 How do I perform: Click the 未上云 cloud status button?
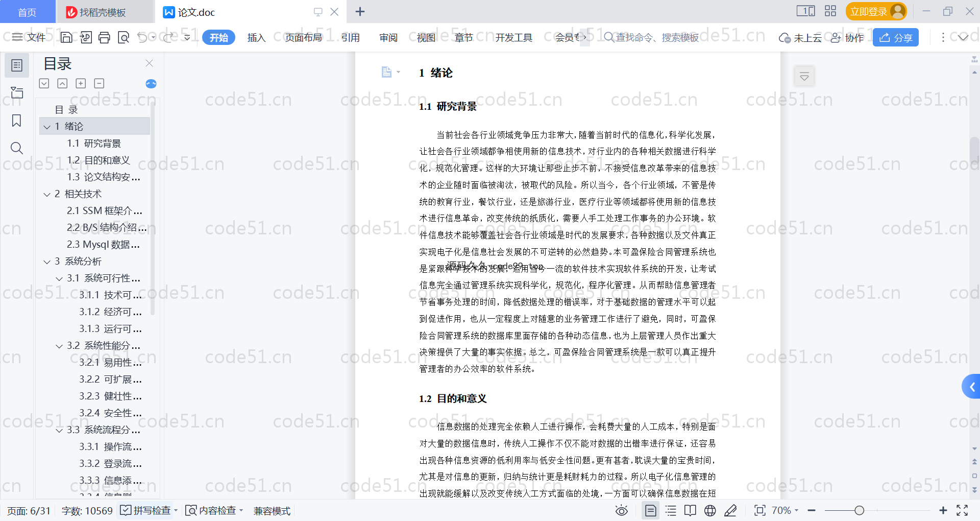click(800, 37)
